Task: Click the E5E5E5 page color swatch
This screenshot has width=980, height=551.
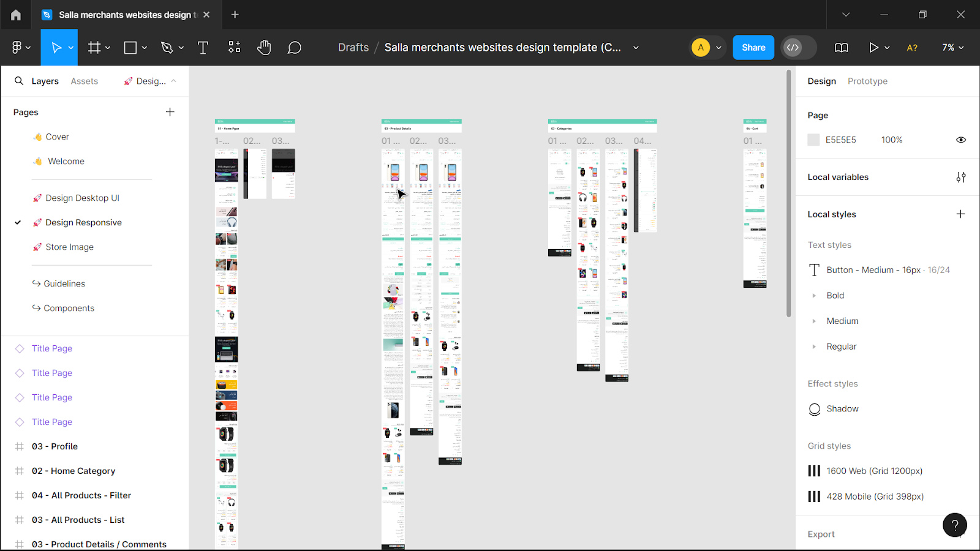Action: [x=813, y=140]
